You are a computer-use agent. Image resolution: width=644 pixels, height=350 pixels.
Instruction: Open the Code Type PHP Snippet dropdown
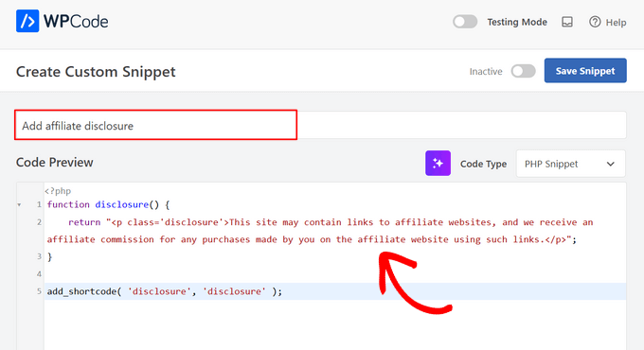click(x=570, y=164)
